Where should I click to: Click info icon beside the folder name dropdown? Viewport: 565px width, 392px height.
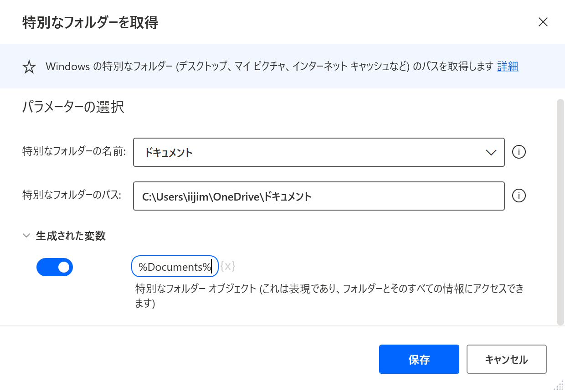[519, 152]
